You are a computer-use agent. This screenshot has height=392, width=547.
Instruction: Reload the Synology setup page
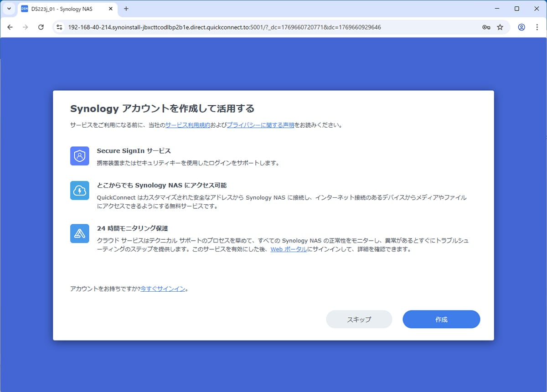click(x=41, y=27)
